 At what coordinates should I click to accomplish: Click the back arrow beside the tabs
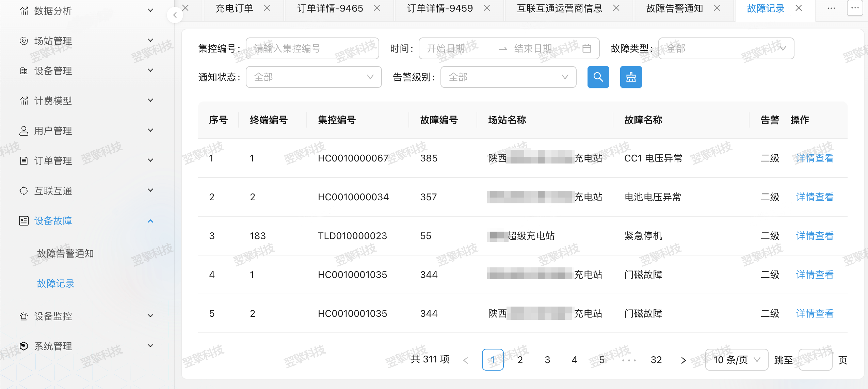(175, 15)
